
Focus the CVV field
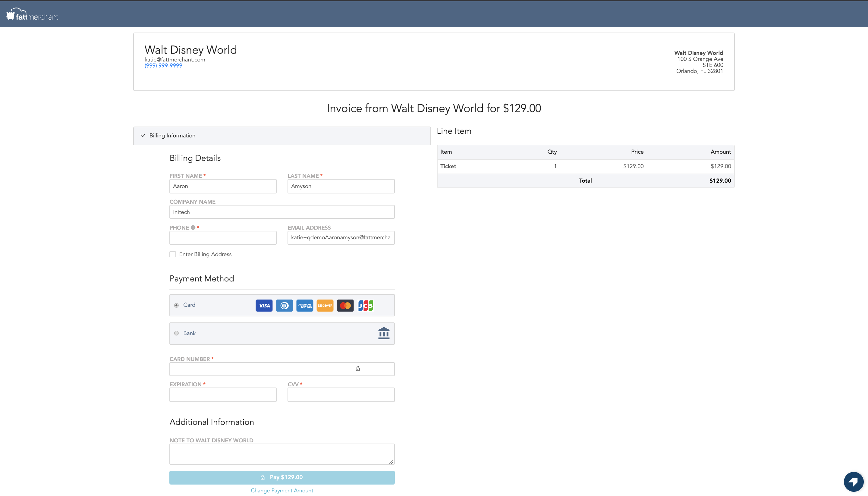(x=341, y=394)
